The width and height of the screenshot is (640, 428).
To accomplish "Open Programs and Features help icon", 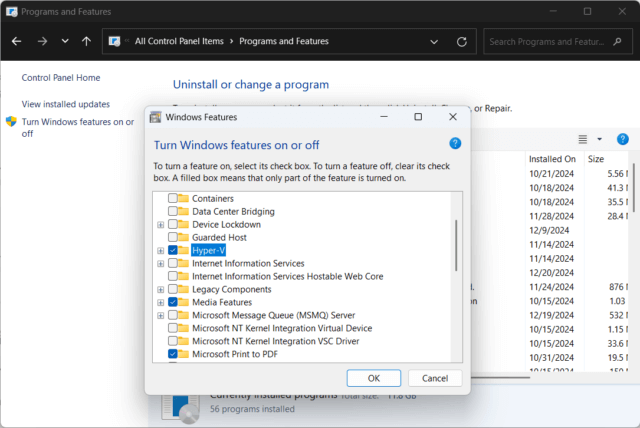I will pos(622,139).
